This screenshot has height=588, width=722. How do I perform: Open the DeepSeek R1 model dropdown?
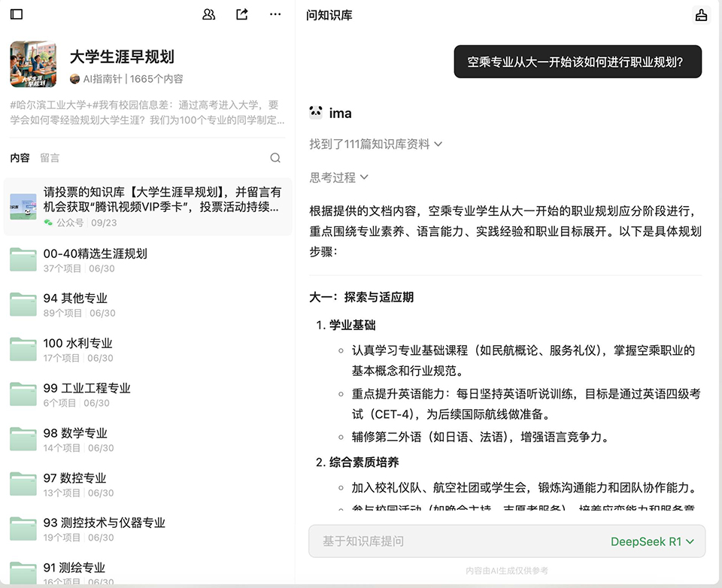coord(652,541)
